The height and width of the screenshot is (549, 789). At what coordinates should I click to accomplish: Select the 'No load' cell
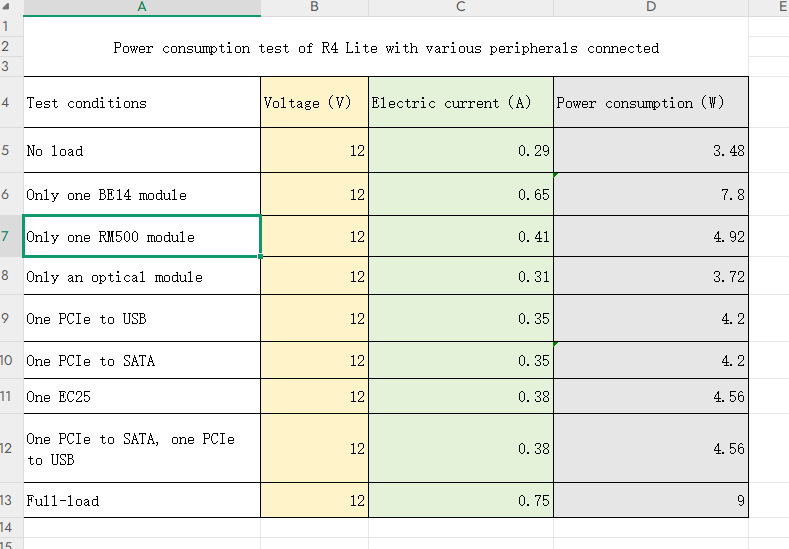(x=142, y=150)
